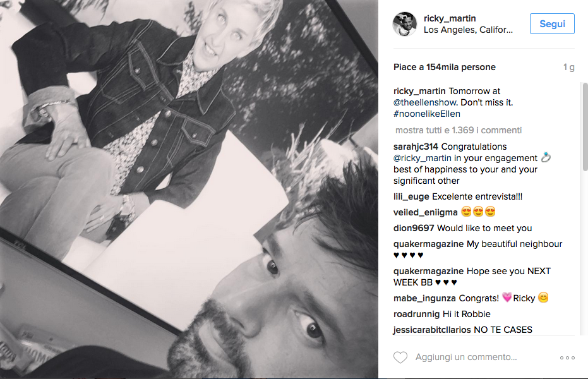Image resolution: width=588 pixels, height=379 pixels.
Task: Open the @theellenshow mention link
Action: click(x=425, y=102)
